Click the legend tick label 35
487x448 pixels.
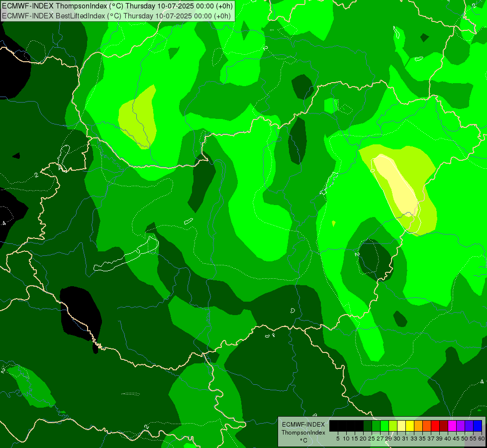[x=422, y=439]
